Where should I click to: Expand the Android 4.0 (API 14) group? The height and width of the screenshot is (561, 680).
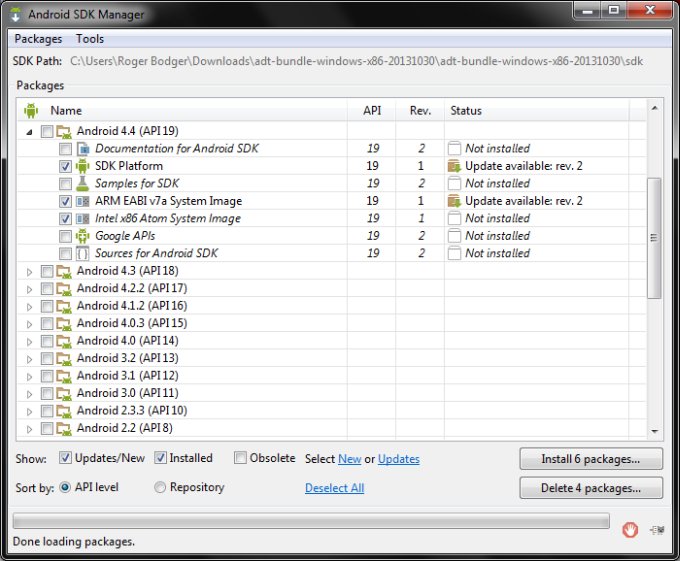(29, 342)
